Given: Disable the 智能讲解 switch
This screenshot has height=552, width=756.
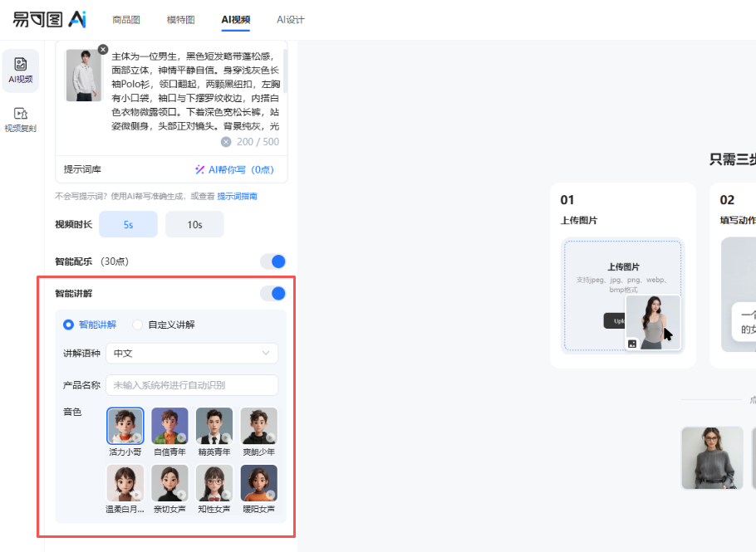Looking at the screenshot, I should click(x=273, y=293).
